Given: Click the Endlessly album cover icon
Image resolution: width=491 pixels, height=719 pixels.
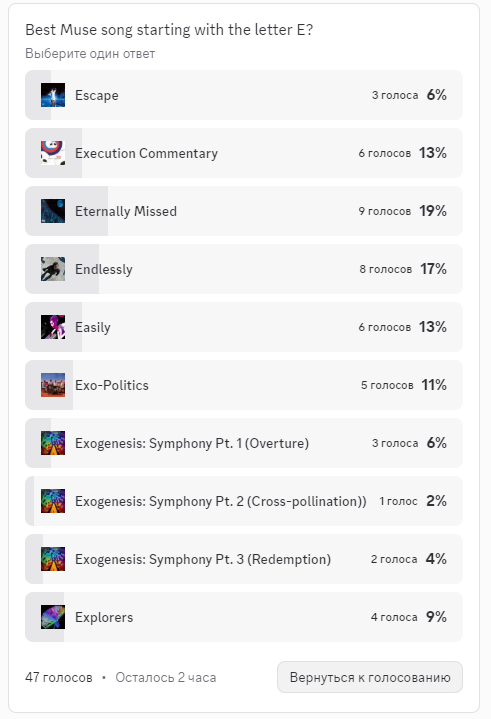Looking at the screenshot, I should click(53, 269).
